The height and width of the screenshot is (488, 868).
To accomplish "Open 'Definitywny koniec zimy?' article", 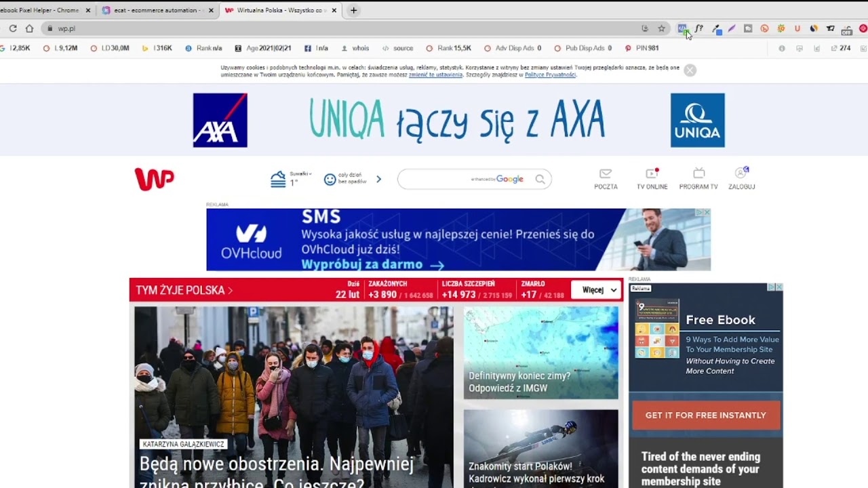I will tap(540, 352).
